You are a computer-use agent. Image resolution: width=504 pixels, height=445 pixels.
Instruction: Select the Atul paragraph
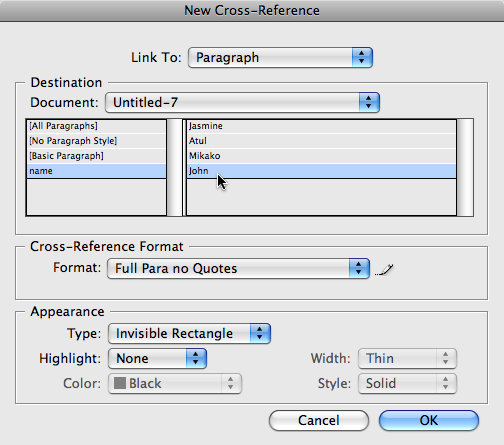321,141
